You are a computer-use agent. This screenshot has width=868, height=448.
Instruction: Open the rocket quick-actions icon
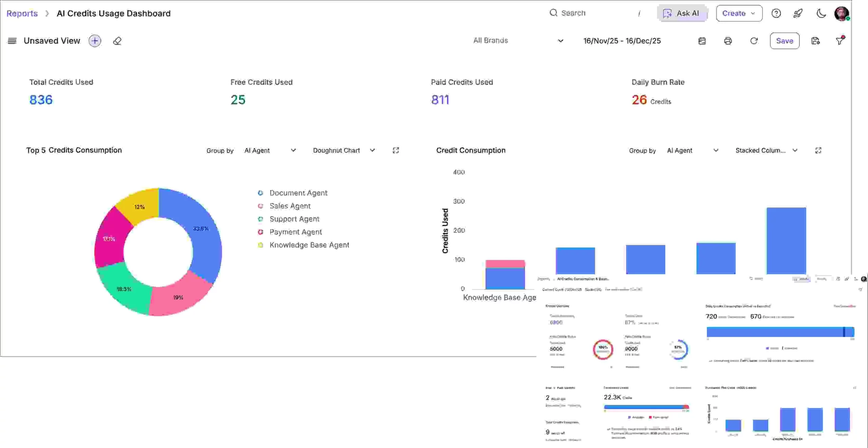[x=797, y=13]
